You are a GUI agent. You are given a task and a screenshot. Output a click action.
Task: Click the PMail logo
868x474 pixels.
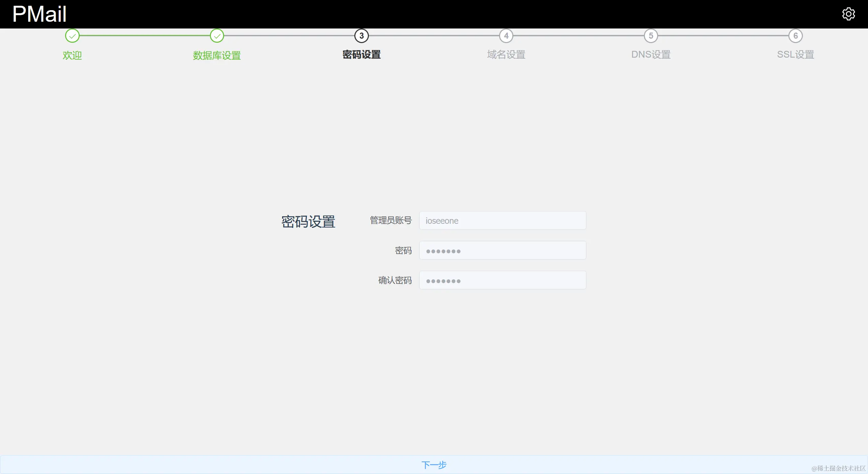39,14
